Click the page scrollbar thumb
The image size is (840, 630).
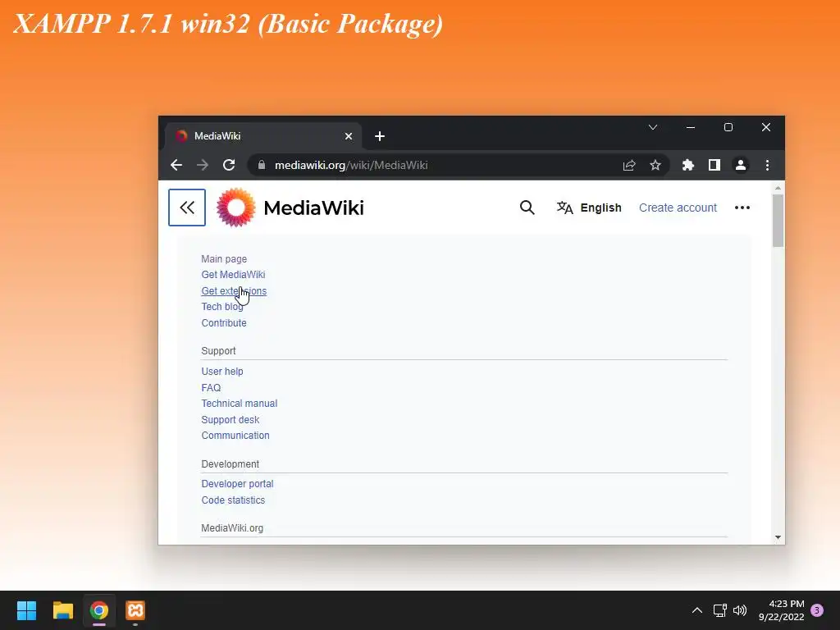pyautogui.click(x=778, y=221)
